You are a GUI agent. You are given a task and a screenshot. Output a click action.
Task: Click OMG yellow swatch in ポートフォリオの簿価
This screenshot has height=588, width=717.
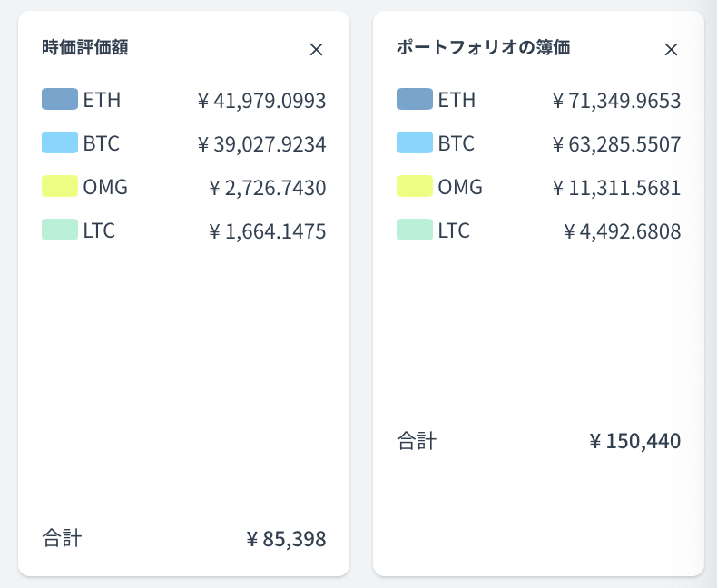[415, 187]
